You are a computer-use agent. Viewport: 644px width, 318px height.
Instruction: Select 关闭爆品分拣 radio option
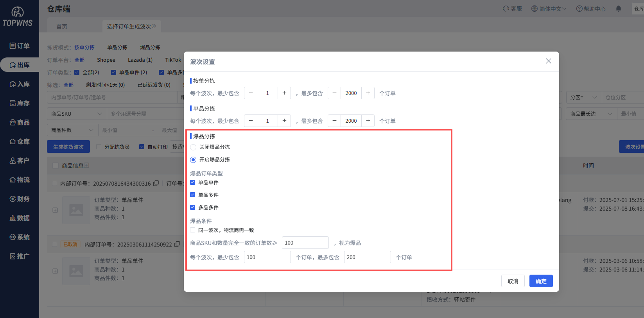(x=193, y=147)
